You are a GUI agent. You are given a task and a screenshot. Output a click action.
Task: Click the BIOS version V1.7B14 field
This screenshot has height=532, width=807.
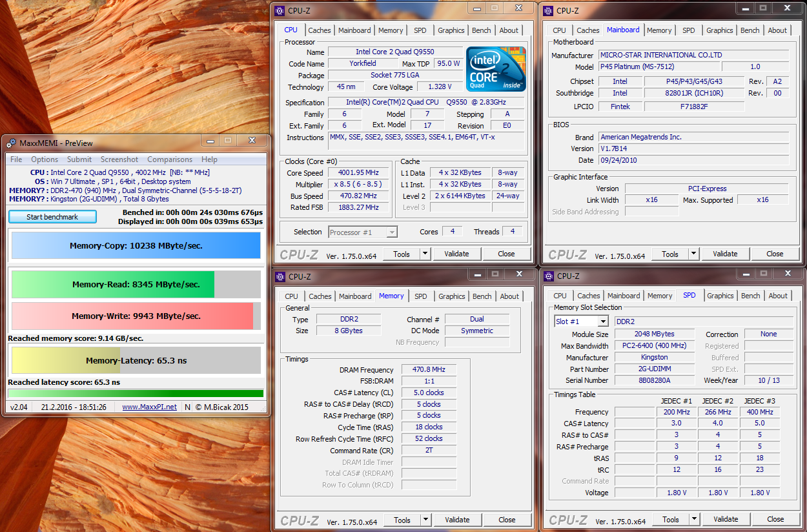(693, 148)
